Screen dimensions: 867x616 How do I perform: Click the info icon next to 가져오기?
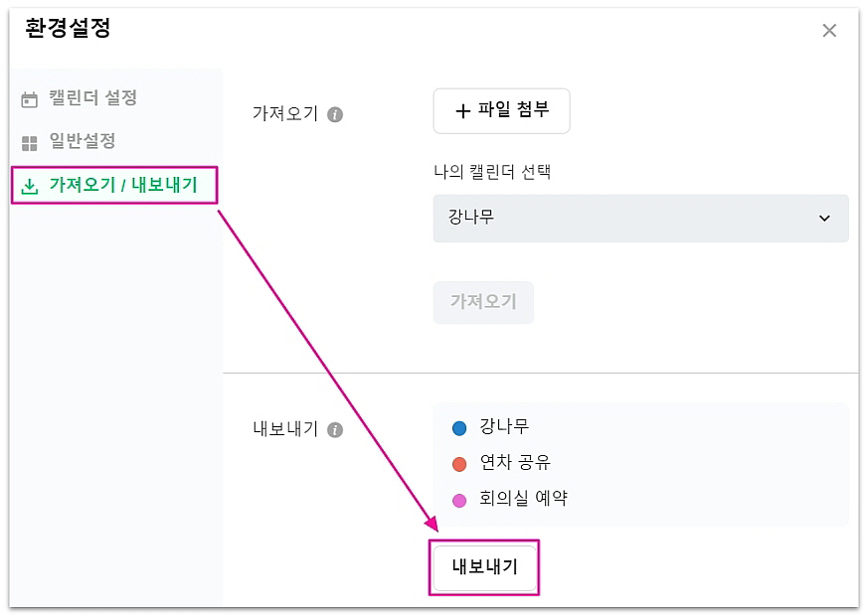tap(335, 114)
